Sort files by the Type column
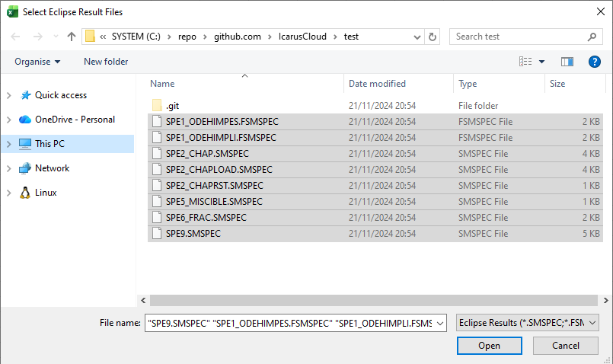 [499, 84]
